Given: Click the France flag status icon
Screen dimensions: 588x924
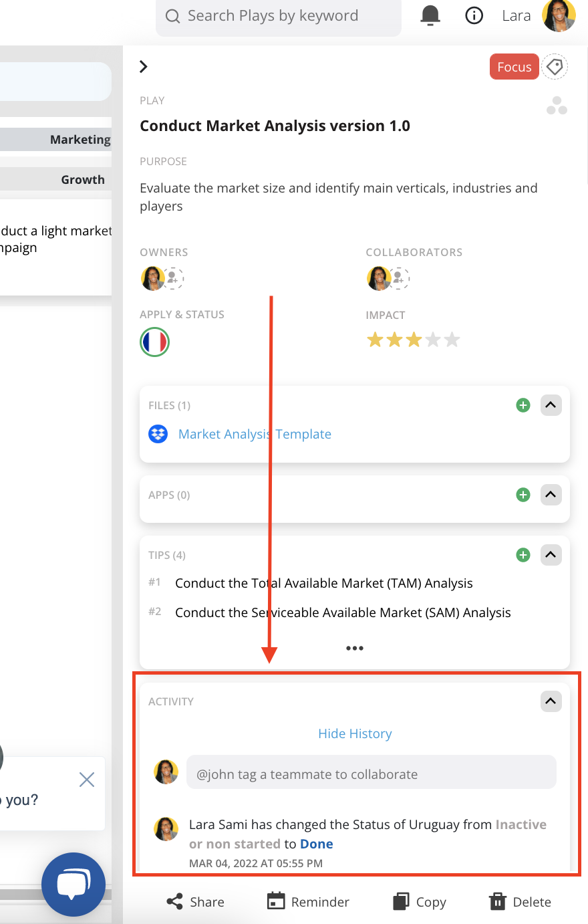Looking at the screenshot, I should [x=154, y=342].
